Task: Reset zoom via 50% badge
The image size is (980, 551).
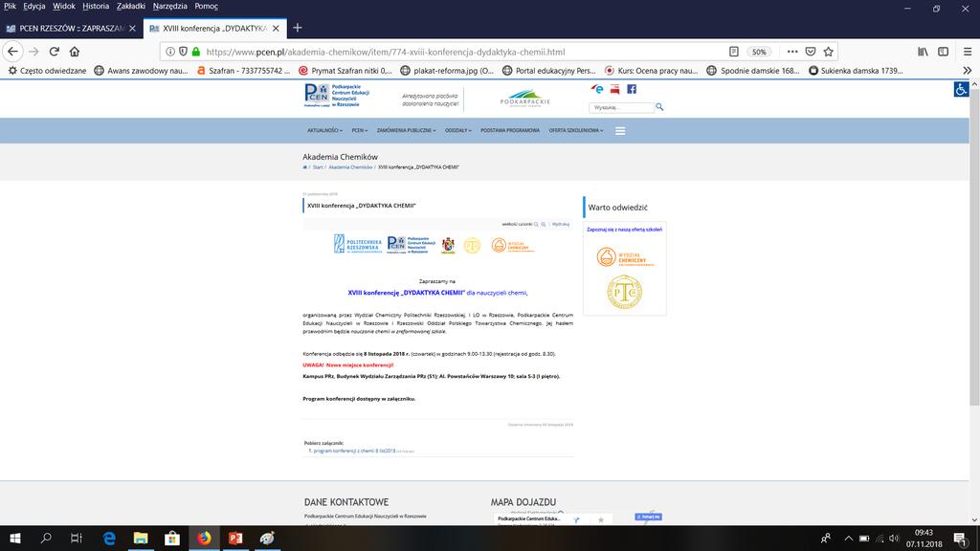Action: (x=759, y=52)
